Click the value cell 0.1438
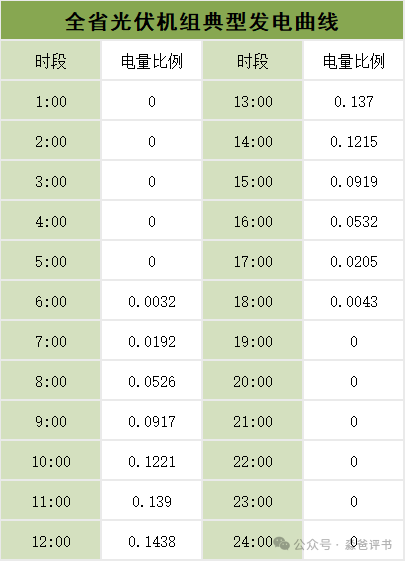The height and width of the screenshot is (561, 405). [152, 541]
